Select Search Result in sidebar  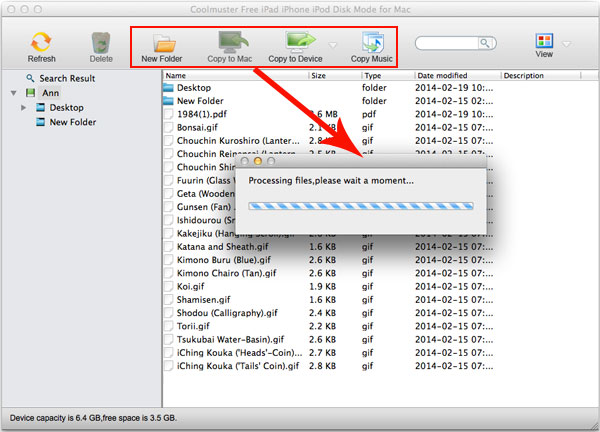(x=67, y=78)
